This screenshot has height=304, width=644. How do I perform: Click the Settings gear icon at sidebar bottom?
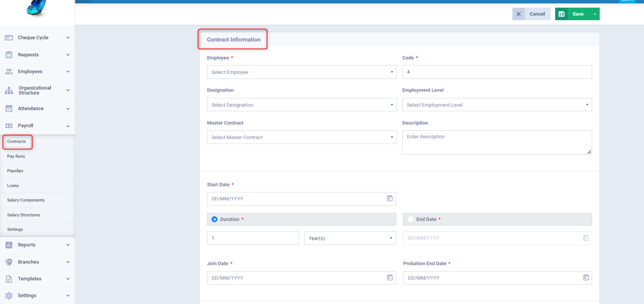point(9,296)
